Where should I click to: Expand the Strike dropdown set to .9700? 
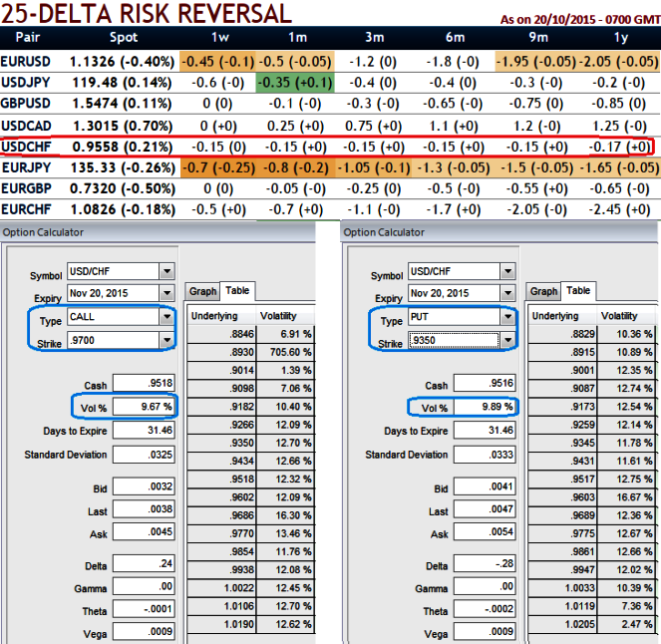[166, 340]
